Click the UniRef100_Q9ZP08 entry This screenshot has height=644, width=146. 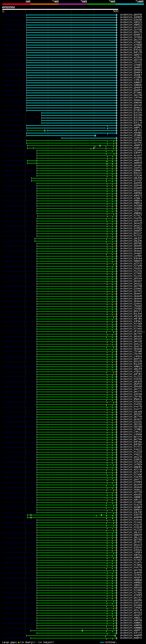131,220
